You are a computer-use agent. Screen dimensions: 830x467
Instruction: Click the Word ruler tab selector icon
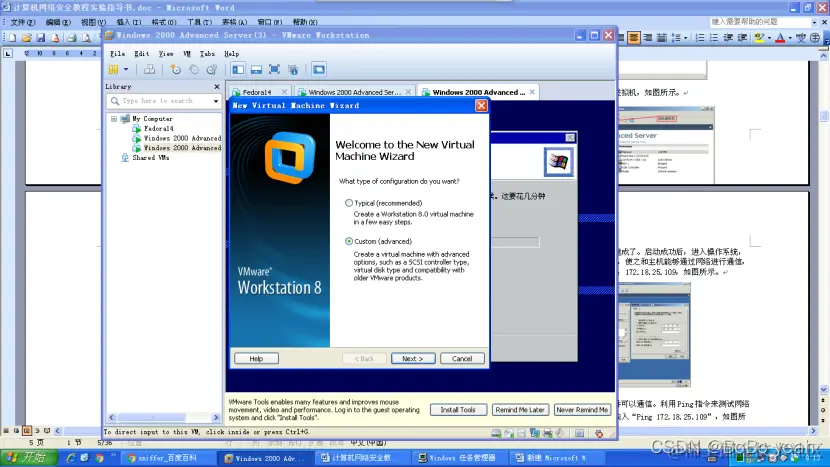(8, 53)
